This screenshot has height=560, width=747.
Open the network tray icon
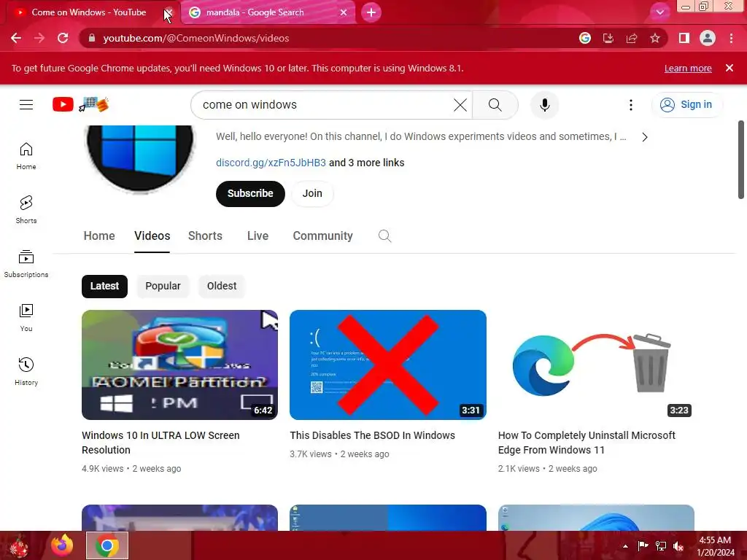click(661, 546)
